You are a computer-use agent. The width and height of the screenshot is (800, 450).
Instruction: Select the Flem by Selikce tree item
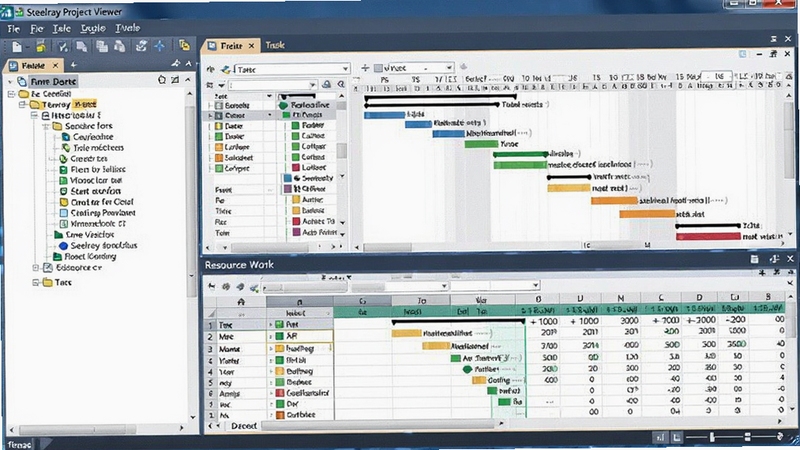pyautogui.click(x=98, y=169)
